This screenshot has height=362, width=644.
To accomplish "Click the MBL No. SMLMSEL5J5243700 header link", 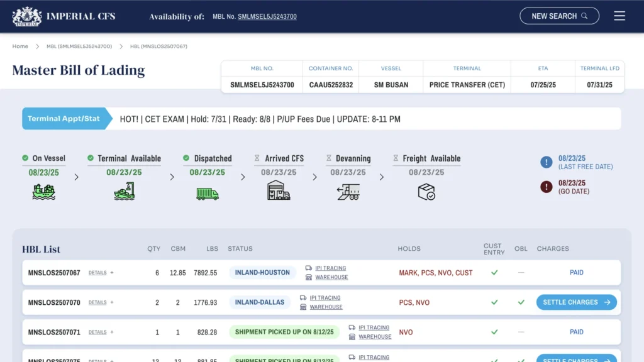I will click(x=267, y=16).
